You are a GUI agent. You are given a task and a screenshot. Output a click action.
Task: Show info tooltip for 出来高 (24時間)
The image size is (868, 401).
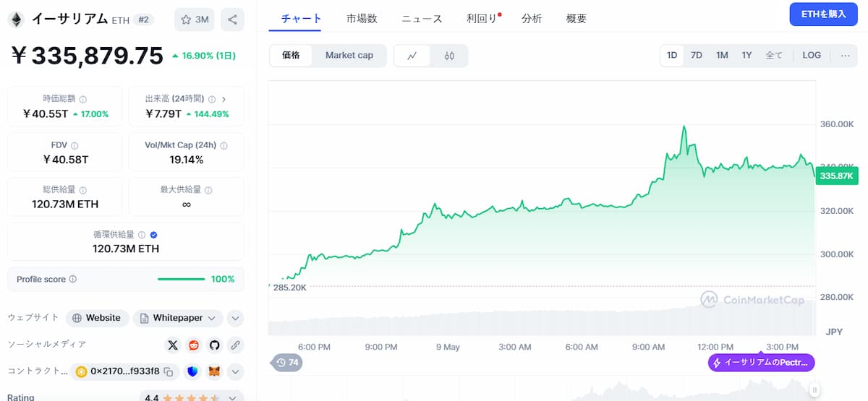210,99
